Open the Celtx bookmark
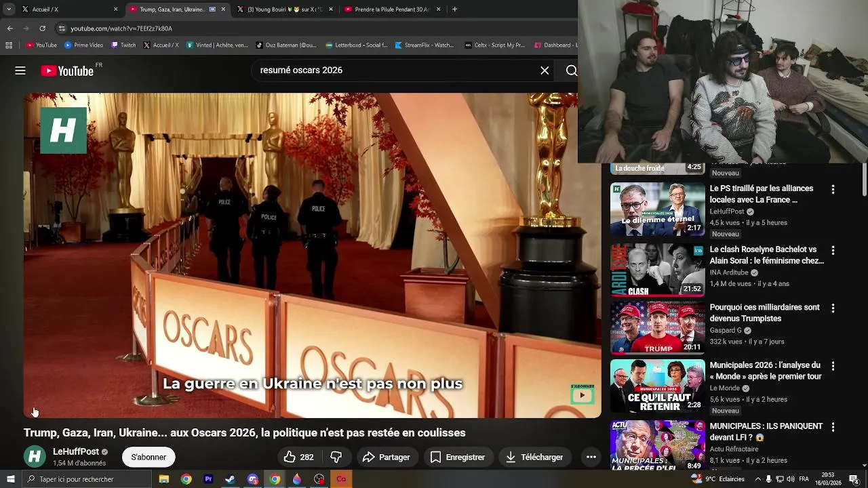The width and height of the screenshot is (868, 488). tap(494, 45)
